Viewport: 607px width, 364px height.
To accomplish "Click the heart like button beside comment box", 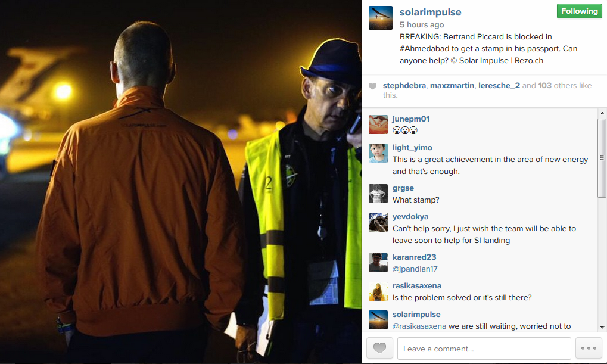I will point(379,348).
